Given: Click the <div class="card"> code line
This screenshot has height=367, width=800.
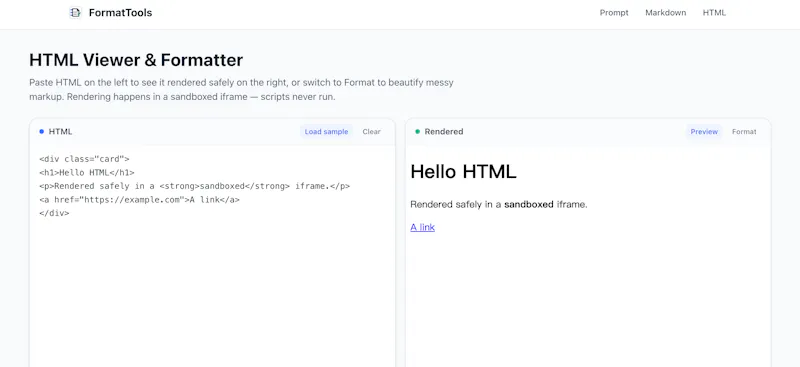Looking at the screenshot, I should (84, 159).
